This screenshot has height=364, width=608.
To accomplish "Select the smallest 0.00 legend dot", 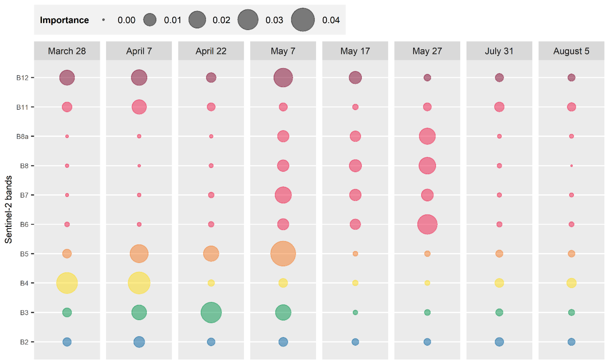I will [103, 20].
